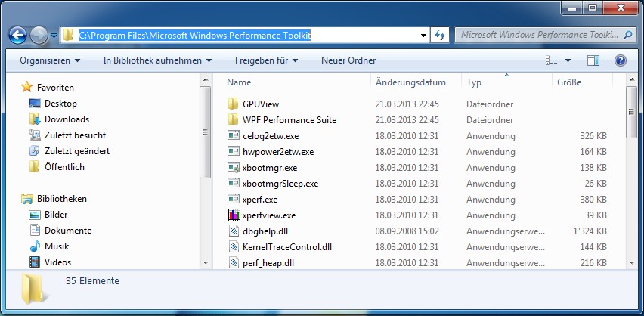Click the navigation pane scroll down arrow

tap(206, 262)
